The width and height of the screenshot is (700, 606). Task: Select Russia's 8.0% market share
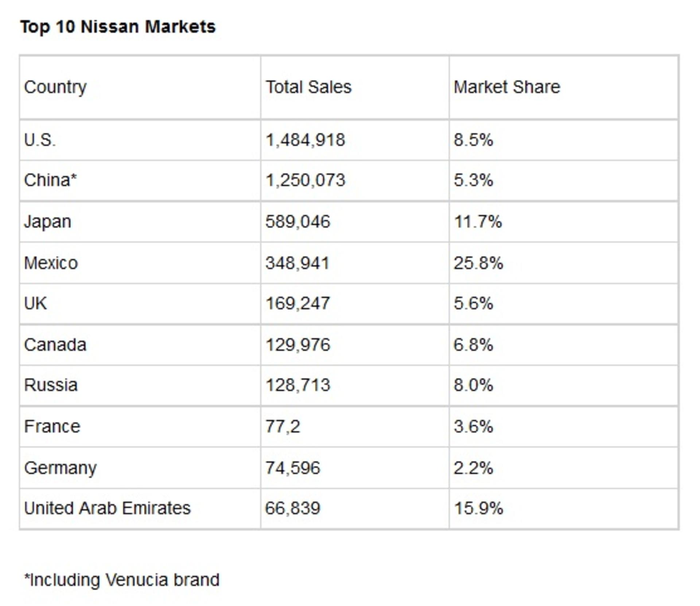473,385
